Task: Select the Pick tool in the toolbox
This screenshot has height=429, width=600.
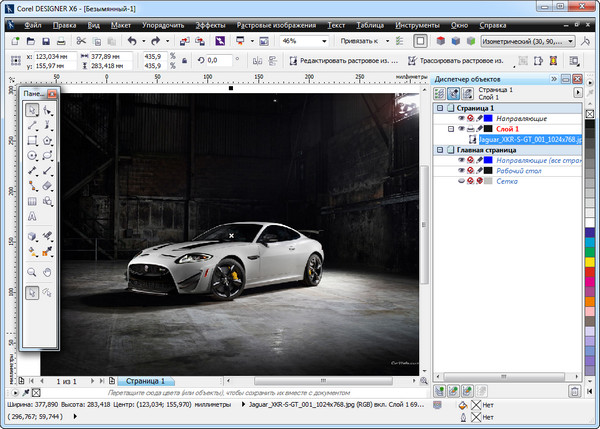Action: 32,110
